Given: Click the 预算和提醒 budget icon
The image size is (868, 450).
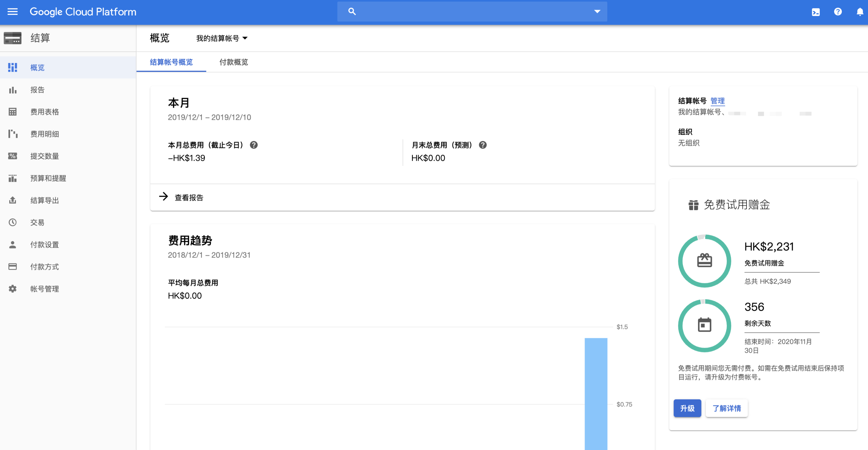Looking at the screenshot, I should coord(13,178).
